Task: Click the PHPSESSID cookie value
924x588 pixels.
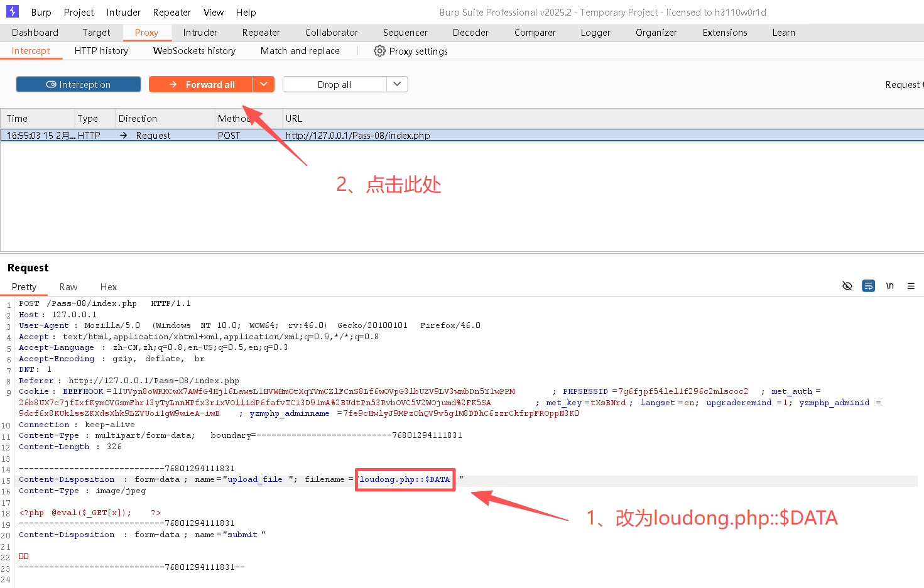Action: pos(683,391)
